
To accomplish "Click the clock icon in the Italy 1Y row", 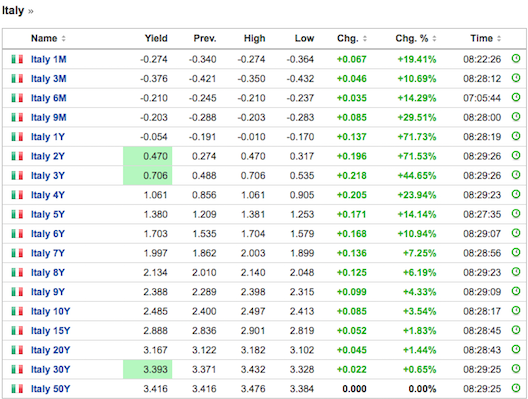I will pos(516,136).
